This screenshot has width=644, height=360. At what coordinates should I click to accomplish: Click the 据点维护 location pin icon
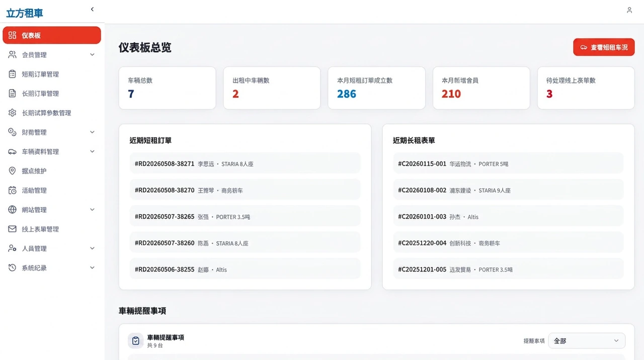pos(13,171)
